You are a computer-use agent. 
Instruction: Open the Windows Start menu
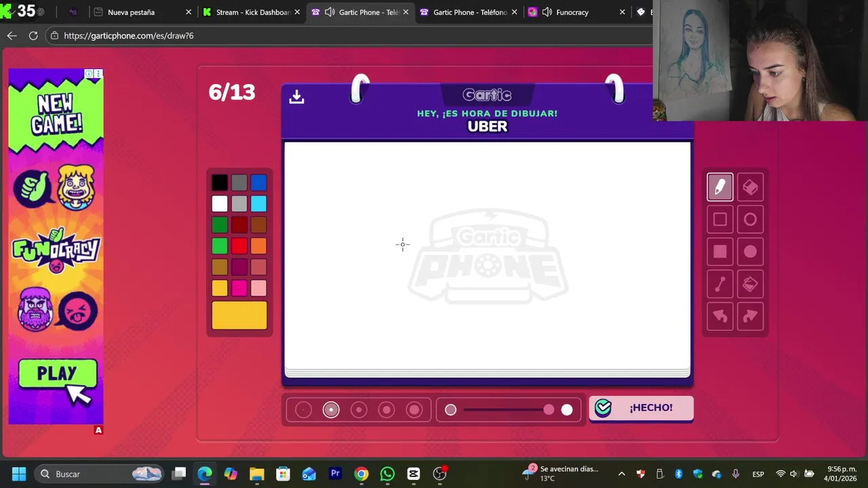pyautogui.click(x=19, y=474)
